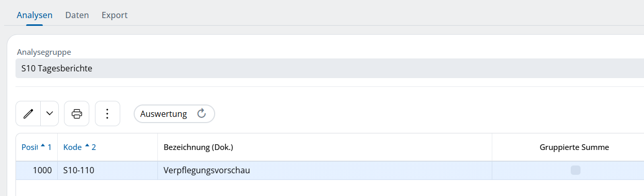
Task: Click the refresh icon beside Auswertung
Action: click(x=202, y=114)
